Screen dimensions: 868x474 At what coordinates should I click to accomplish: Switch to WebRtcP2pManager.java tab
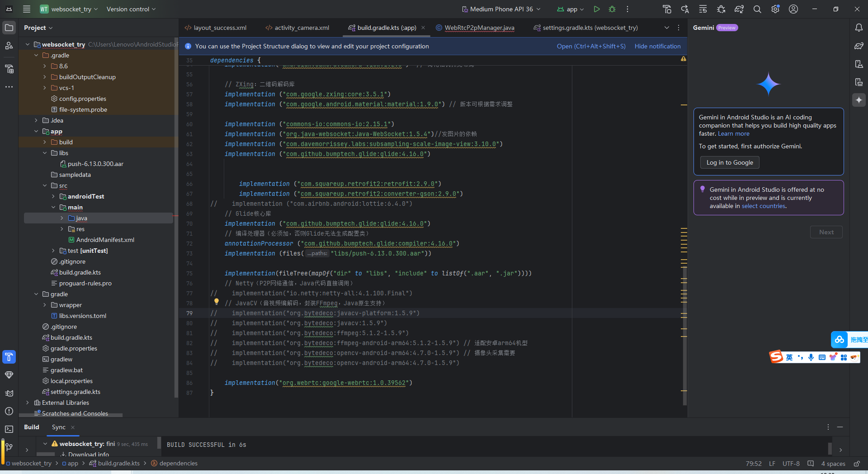[475, 28]
